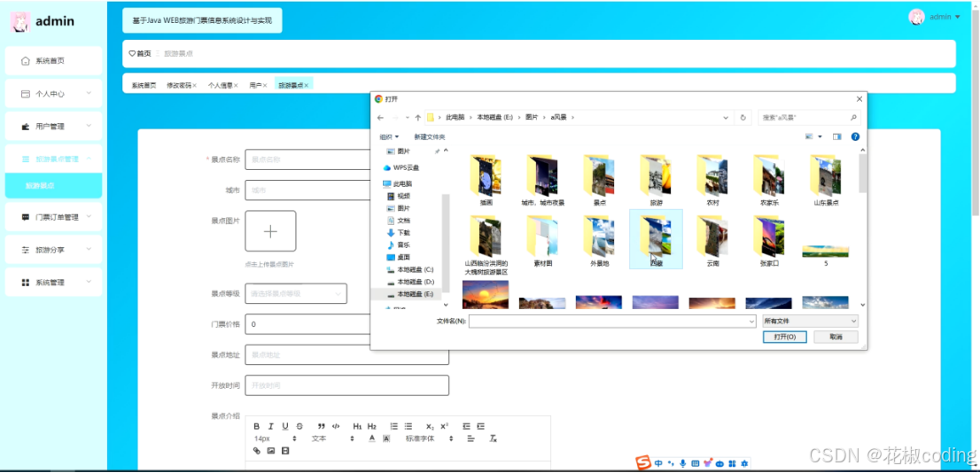Open the 系统管理 sidebar menu
The width and height of the screenshot is (980, 473).
click(53, 283)
